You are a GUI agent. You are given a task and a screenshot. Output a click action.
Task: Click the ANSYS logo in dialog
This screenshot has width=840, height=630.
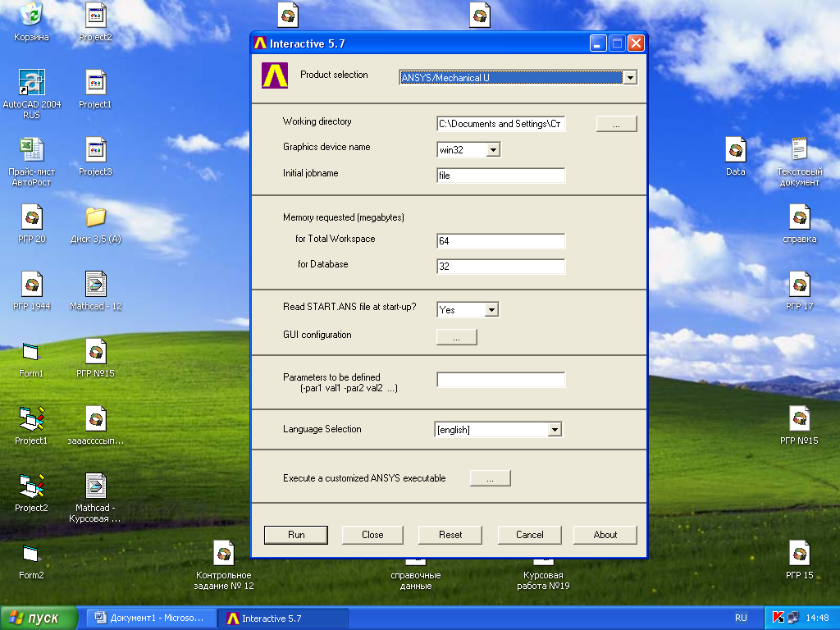[274, 75]
